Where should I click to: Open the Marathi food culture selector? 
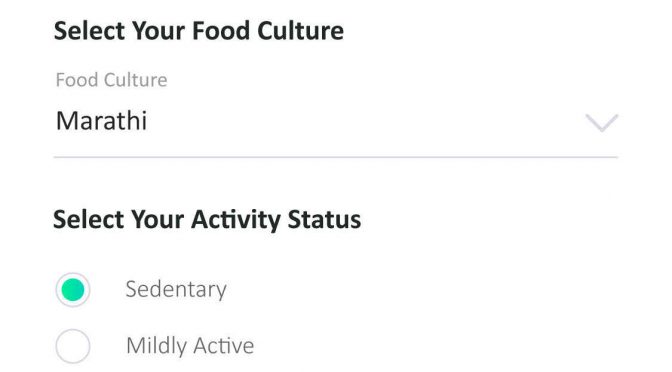click(336, 121)
